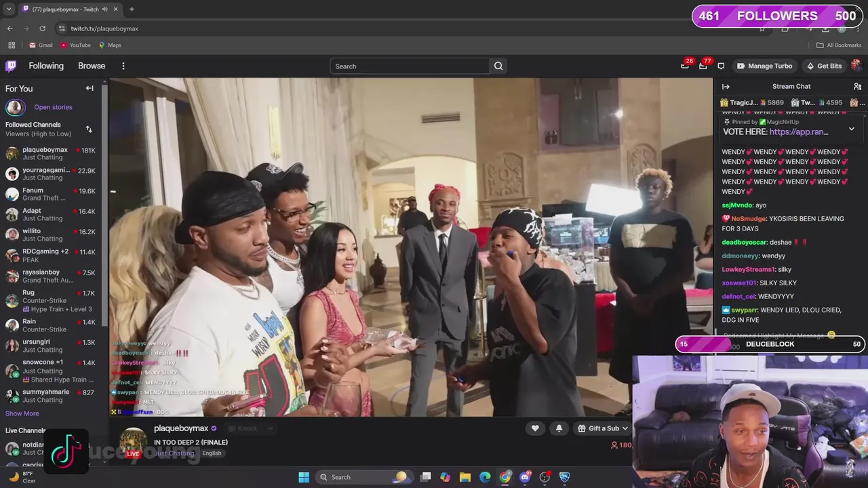Open RDCgaming +2 channel in sidebar

(x=51, y=256)
